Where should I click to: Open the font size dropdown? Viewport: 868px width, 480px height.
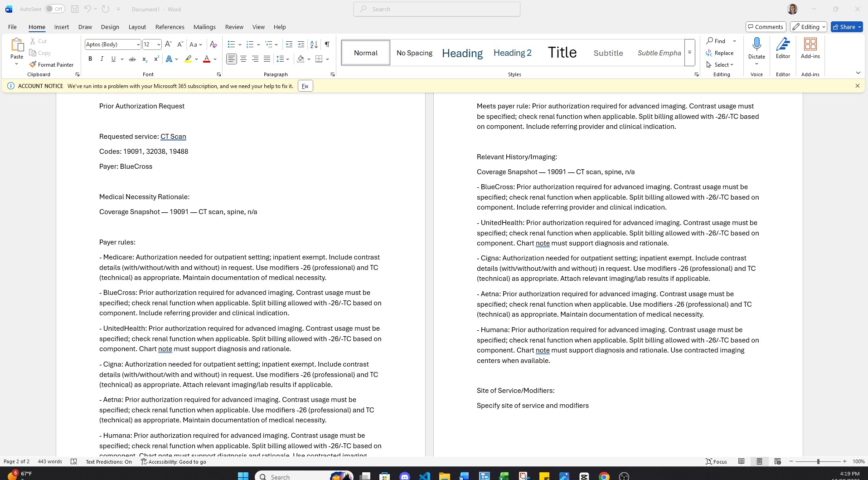pos(159,44)
